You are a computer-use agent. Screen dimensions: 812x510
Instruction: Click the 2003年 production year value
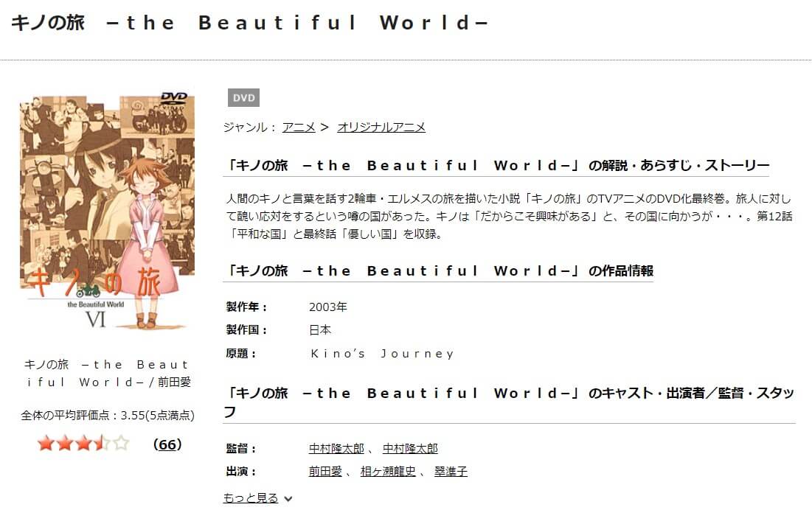coord(327,307)
